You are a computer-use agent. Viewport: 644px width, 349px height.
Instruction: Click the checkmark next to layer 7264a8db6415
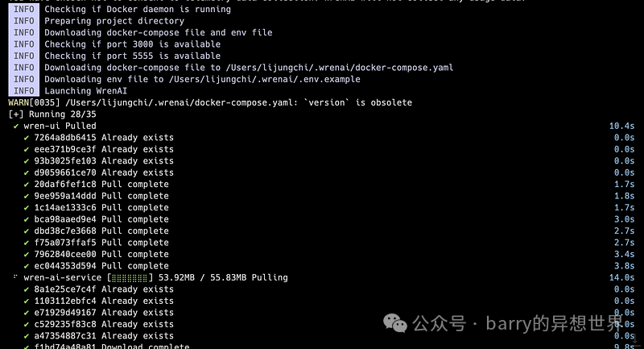click(x=27, y=138)
